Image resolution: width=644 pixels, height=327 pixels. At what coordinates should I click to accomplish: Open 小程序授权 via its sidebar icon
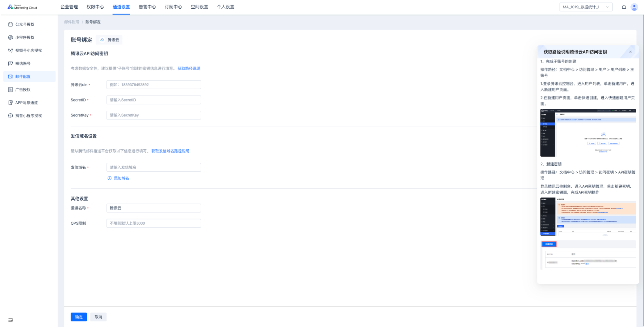(x=10, y=37)
